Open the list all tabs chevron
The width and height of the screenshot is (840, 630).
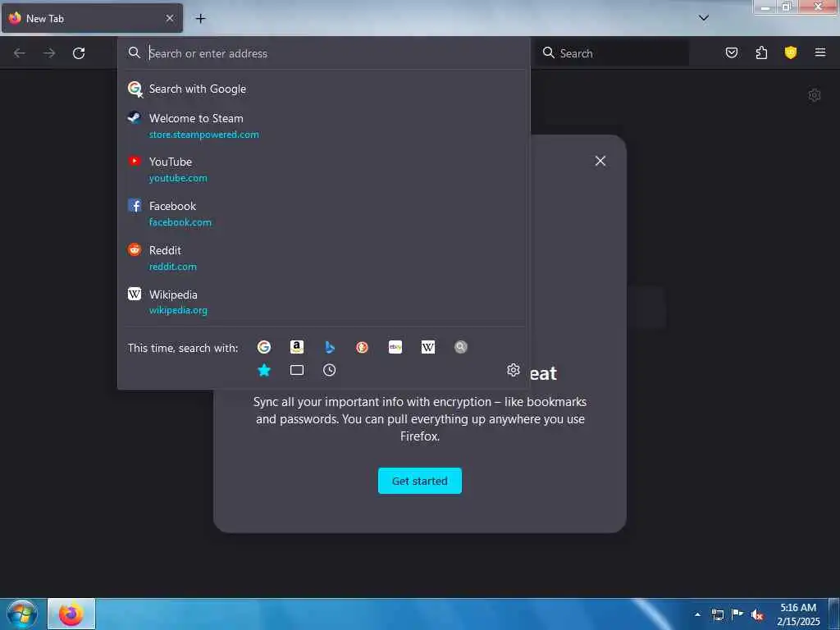click(704, 18)
